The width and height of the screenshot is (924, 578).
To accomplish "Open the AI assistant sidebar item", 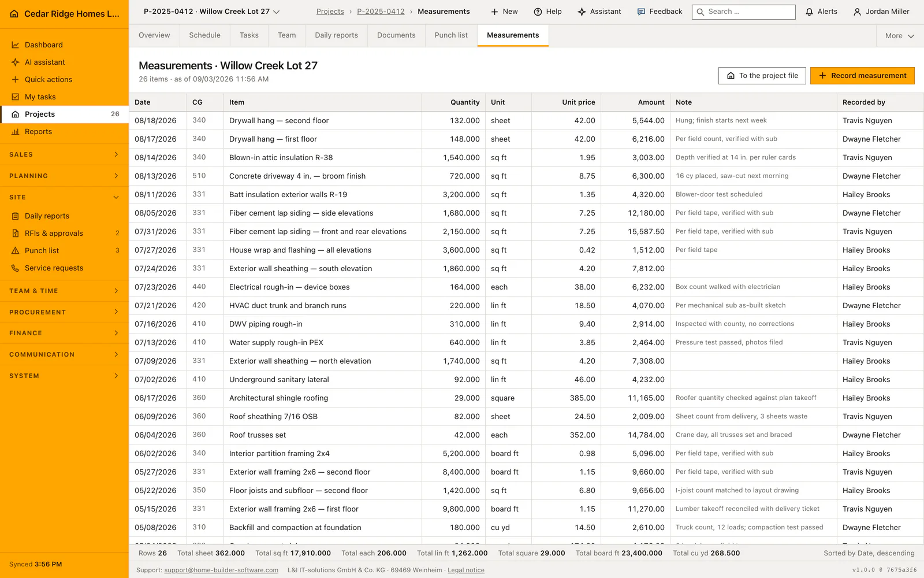I will tap(64, 62).
